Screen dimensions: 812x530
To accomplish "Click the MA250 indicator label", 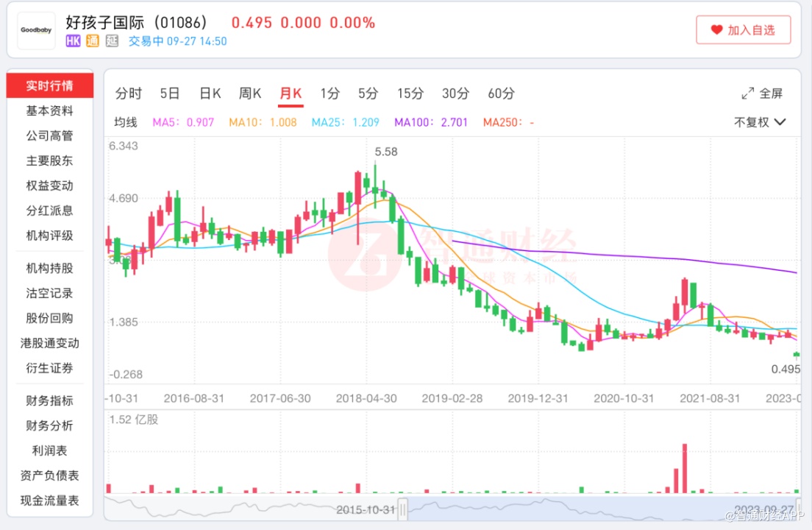I will 508,122.
